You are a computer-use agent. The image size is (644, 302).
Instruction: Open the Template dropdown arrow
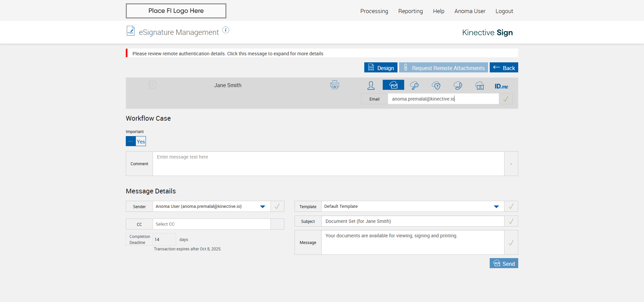coord(496,206)
